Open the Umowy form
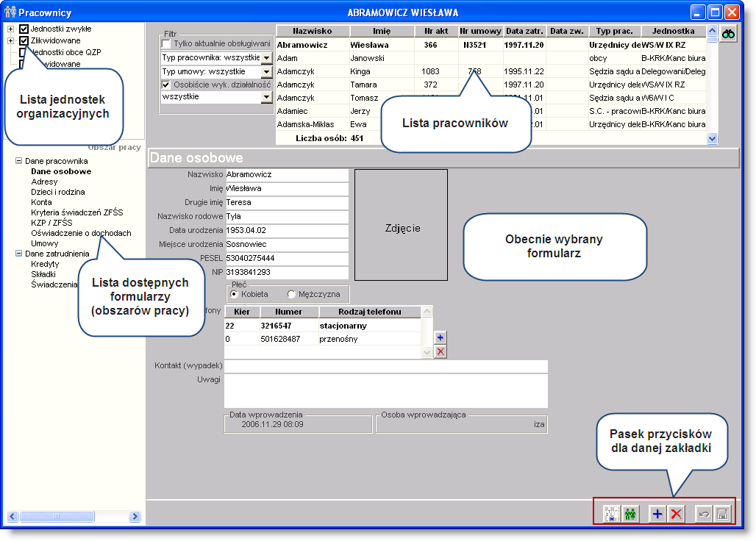This screenshot has width=756, height=541. pos(45,243)
